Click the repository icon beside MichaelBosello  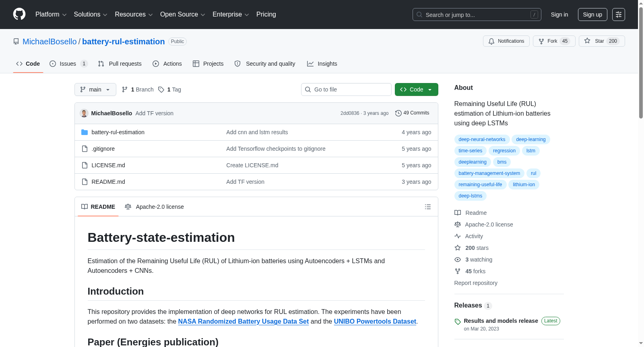[x=16, y=42]
